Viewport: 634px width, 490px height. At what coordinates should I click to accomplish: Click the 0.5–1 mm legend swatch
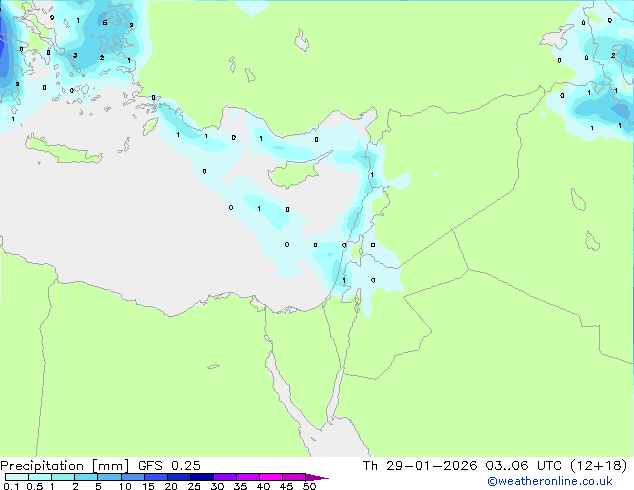(40, 477)
